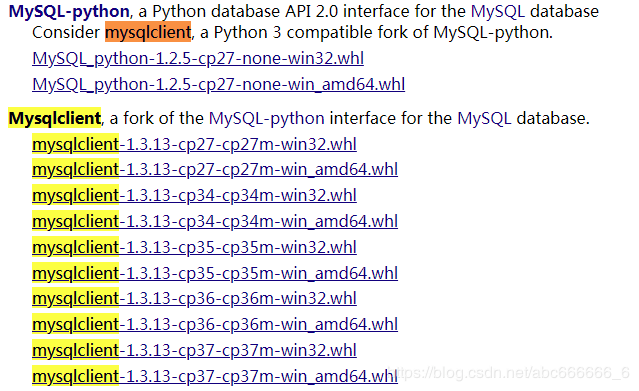Click MySQL link before 'database.' in Mysqlclient line
This screenshot has width=639, height=391.
(484, 118)
